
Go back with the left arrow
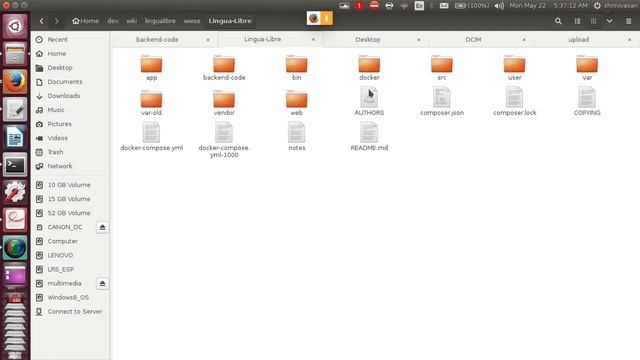tap(42, 21)
